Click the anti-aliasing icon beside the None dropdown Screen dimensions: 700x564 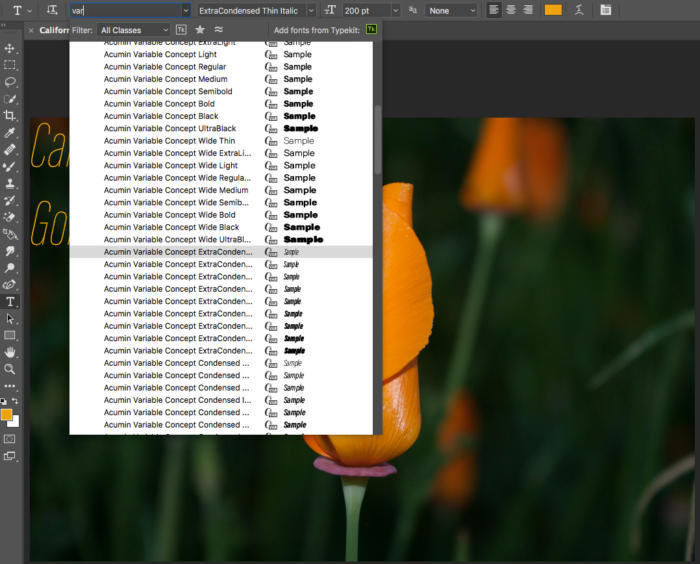tap(413, 10)
